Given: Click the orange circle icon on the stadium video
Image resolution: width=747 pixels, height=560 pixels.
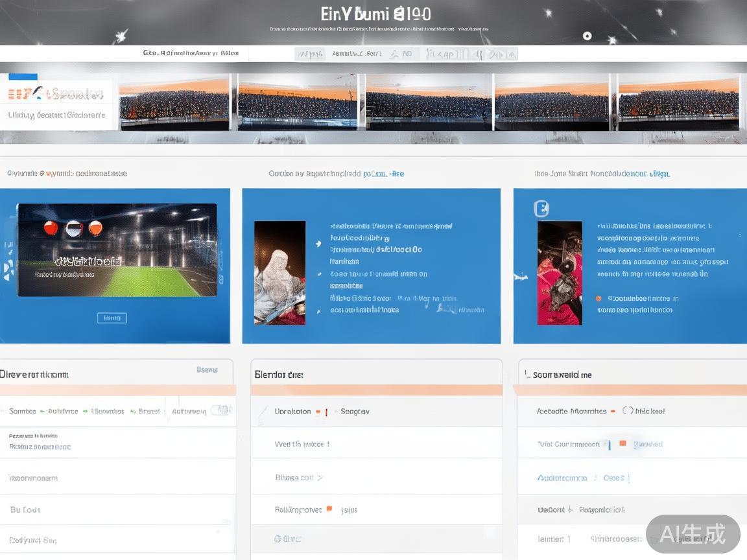Looking at the screenshot, I should point(95,227).
